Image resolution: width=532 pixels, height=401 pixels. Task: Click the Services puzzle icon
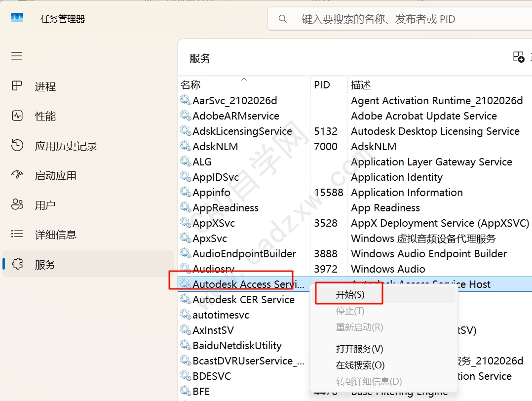[17, 264]
